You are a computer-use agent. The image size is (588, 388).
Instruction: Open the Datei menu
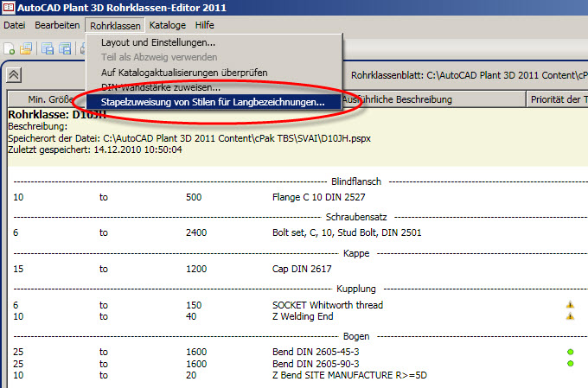coord(15,25)
